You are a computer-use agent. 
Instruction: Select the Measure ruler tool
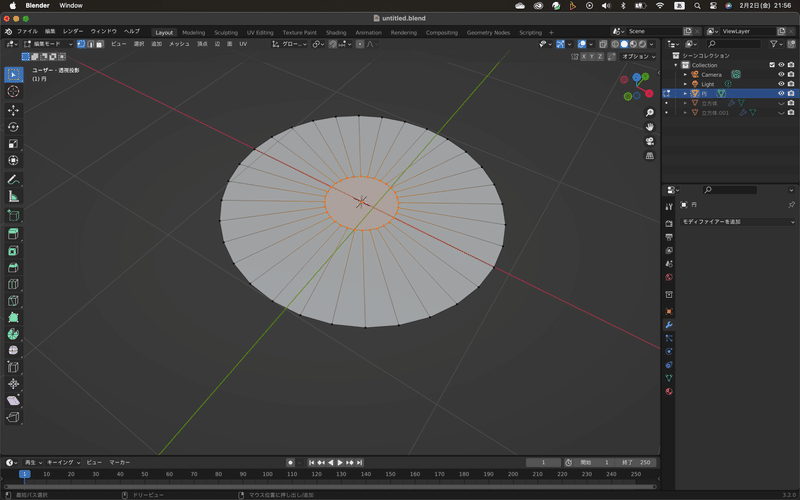(x=14, y=196)
